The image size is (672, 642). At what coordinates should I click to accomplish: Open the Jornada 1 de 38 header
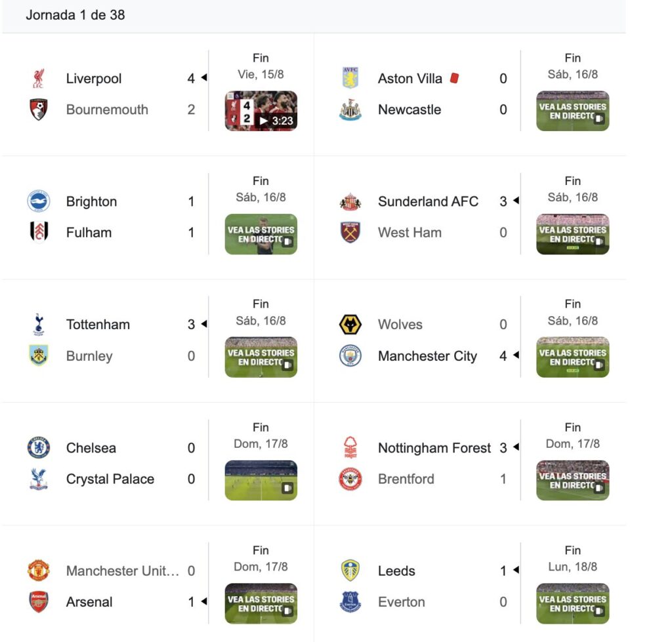pyautogui.click(x=75, y=15)
